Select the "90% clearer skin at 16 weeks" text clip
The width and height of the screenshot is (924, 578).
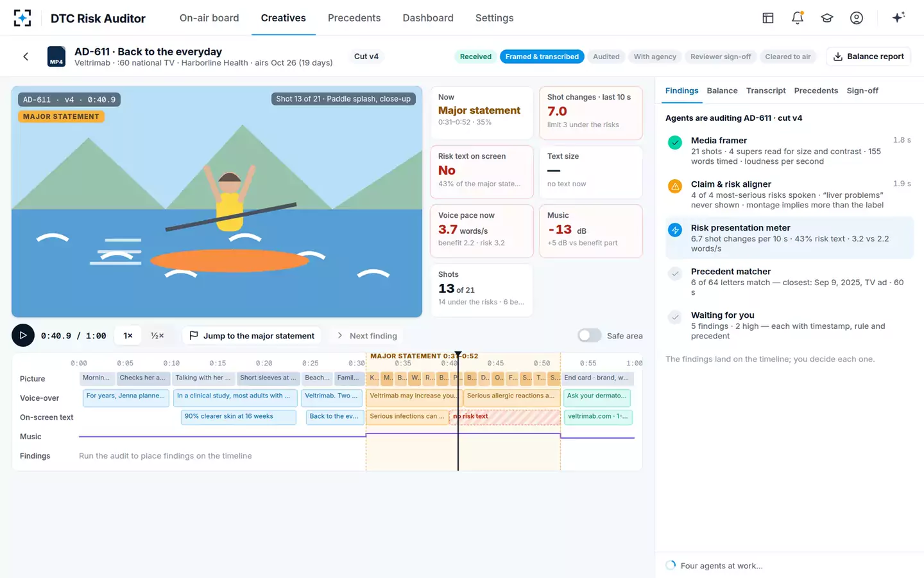[239, 417]
